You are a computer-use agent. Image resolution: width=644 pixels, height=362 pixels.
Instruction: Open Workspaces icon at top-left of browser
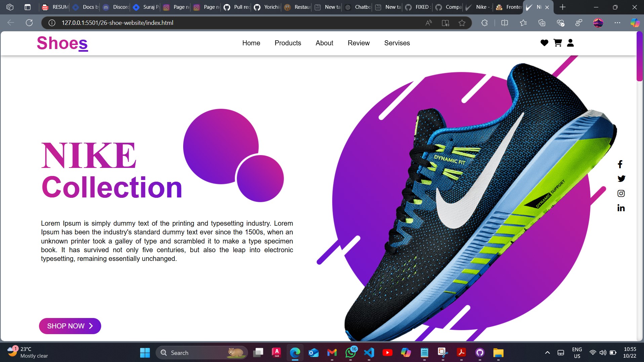10,7
